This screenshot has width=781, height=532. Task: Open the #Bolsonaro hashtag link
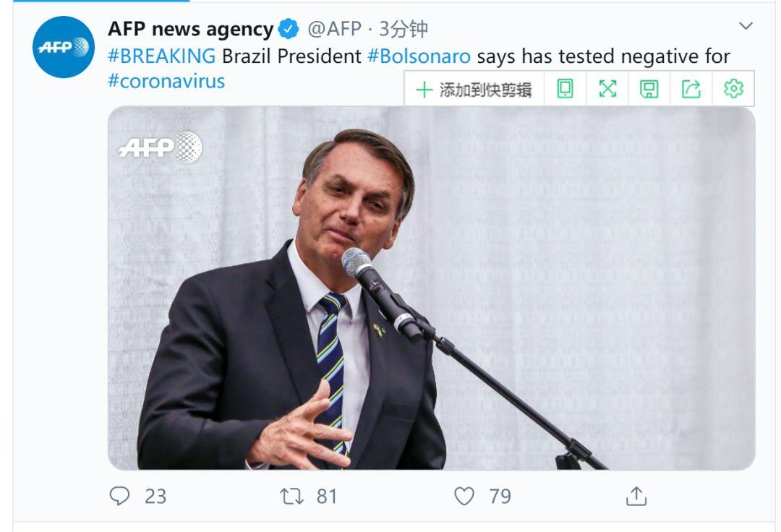coord(419,56)
